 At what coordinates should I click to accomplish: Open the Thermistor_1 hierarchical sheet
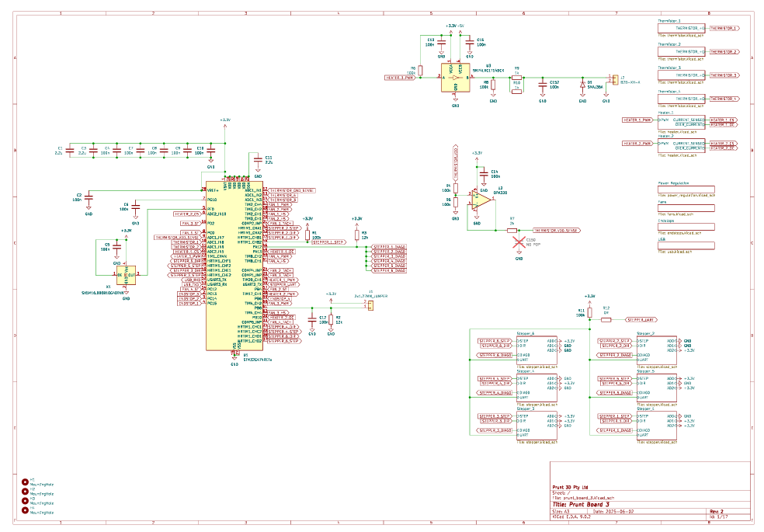point(682,28)
